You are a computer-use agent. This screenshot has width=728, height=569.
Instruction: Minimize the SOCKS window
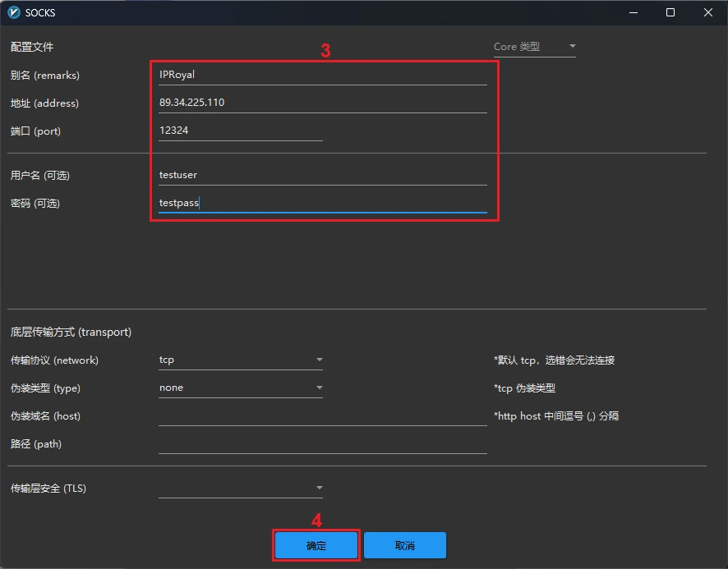tap(633, 12)
